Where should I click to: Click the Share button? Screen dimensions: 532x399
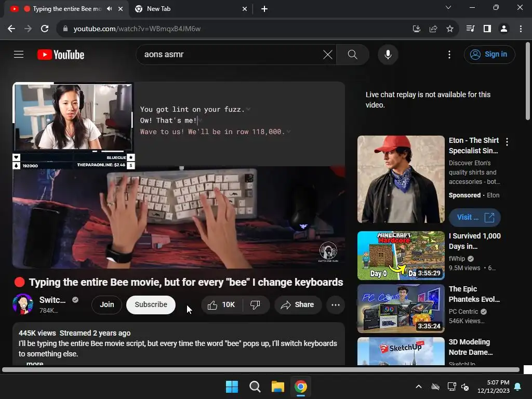[x=298, y=304]
